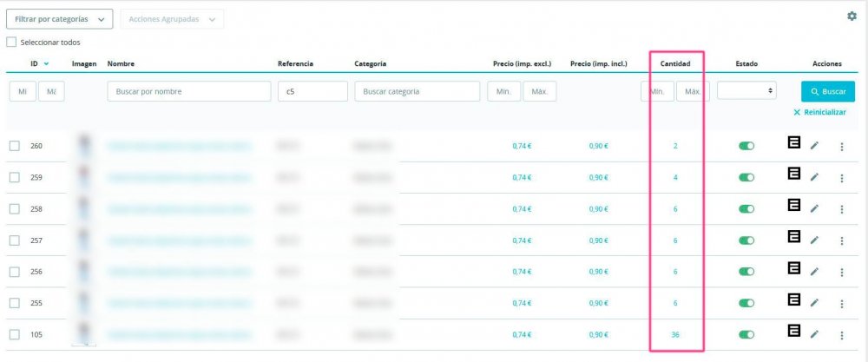Click black module icon in row 257
Image resolution: width=868 pixels, height=362 pixels.
pyautogui.click(x=794, y=237)
